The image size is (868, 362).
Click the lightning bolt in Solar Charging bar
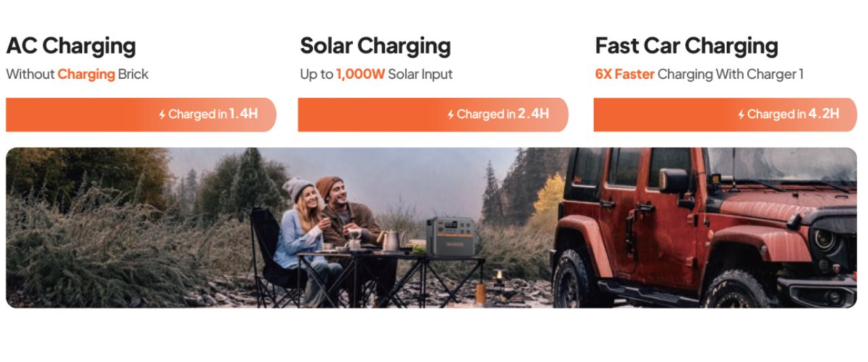[x=451, y=115]
